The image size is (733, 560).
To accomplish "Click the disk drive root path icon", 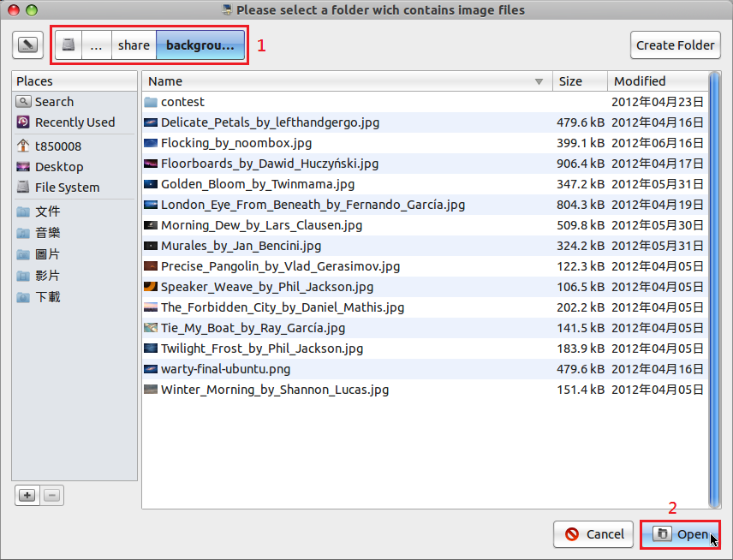I will click(69, 45).
